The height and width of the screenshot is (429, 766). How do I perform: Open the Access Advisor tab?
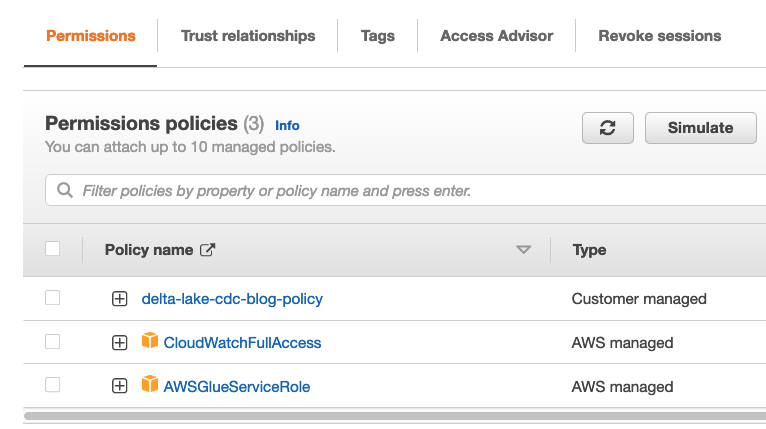click(496, 36)
